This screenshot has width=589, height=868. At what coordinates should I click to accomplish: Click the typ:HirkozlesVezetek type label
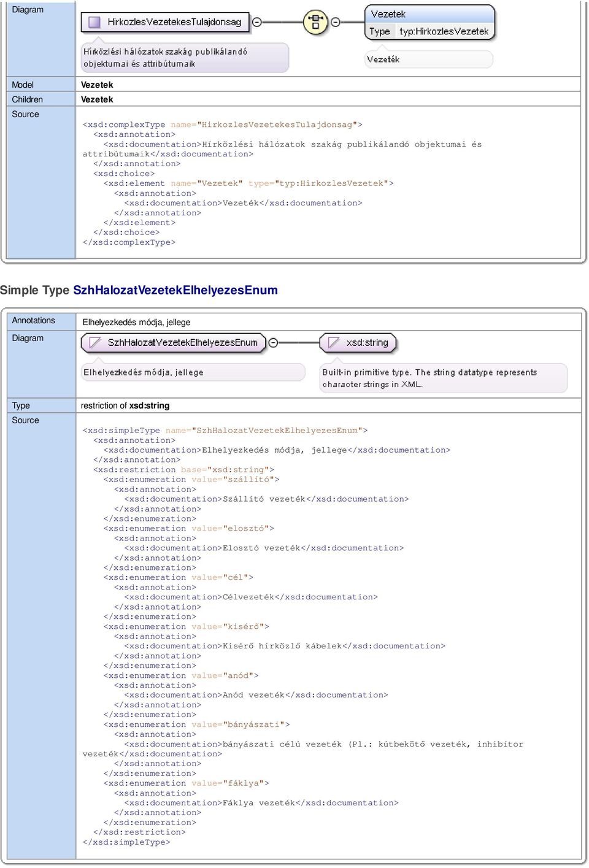tap(444, 31)
